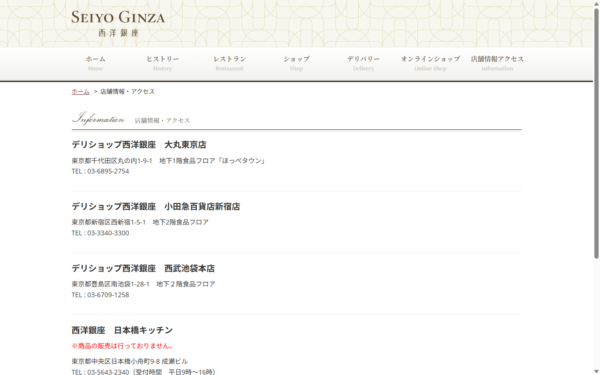Click address 東京都中央区日本橋小舟町9-8
The height and width of the screenshot is (375, 600).
[x=116, y=361]
